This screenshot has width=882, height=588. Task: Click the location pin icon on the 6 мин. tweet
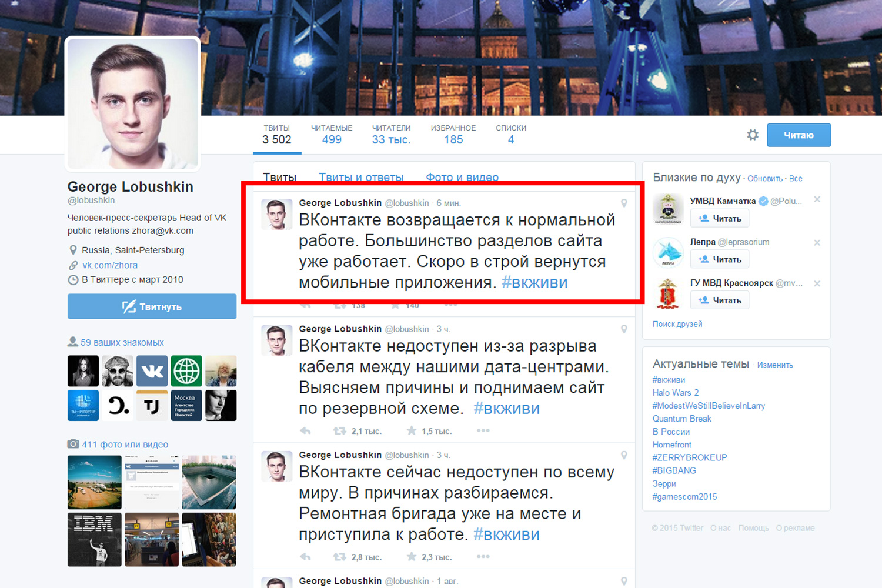tap(624, 203)
